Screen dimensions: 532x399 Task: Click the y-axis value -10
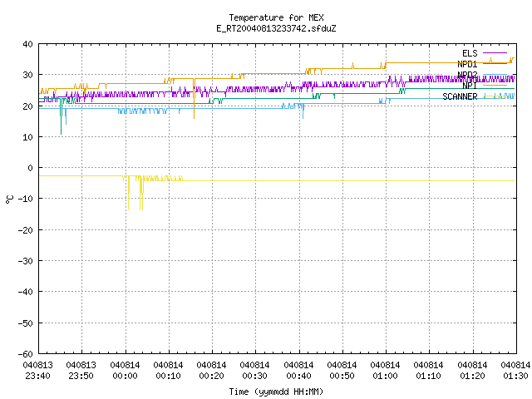coord(26,199)
